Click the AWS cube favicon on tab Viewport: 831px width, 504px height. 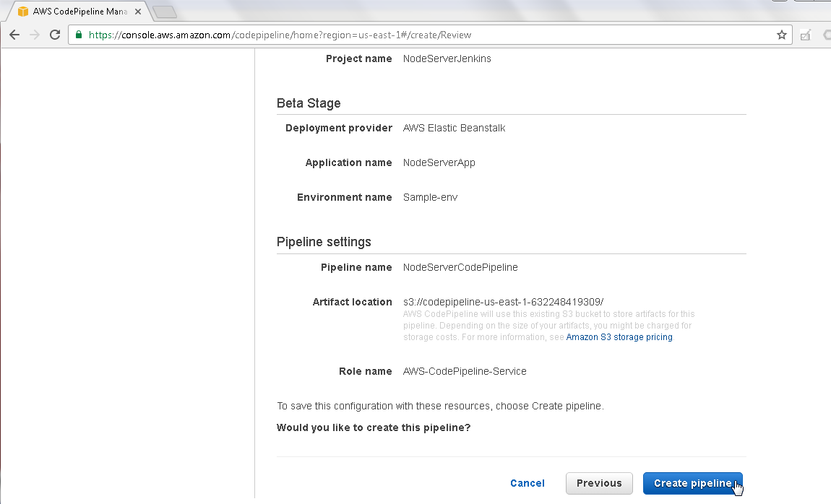[23, 11]
